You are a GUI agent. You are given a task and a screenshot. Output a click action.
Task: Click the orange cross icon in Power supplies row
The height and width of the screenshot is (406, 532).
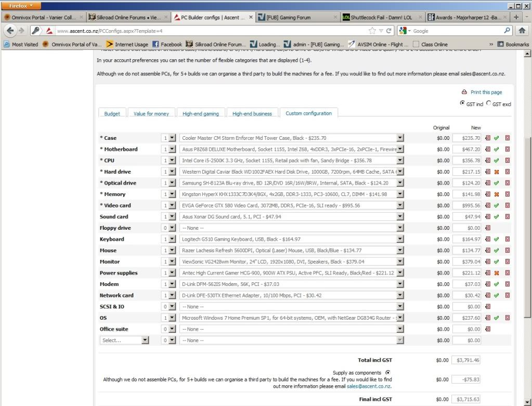[x=496, y=273]
